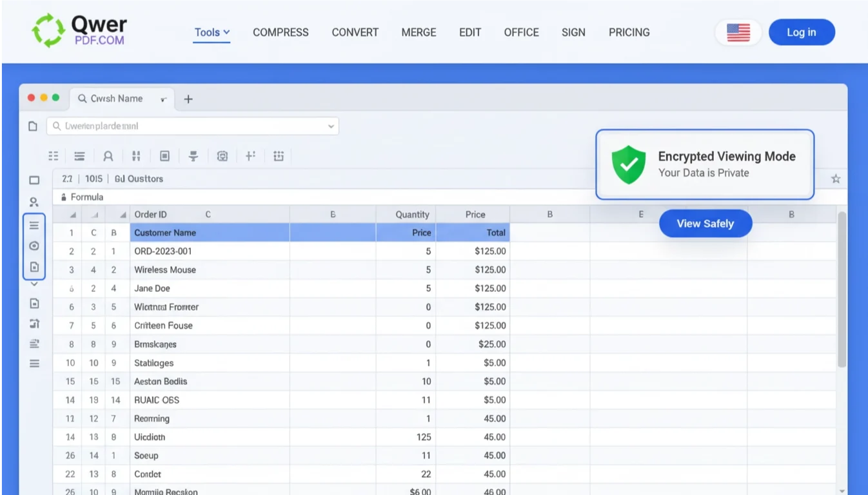Select the grid list toolbar icon
The width and height of the screenshot is (868, 495).
[54, 156]
